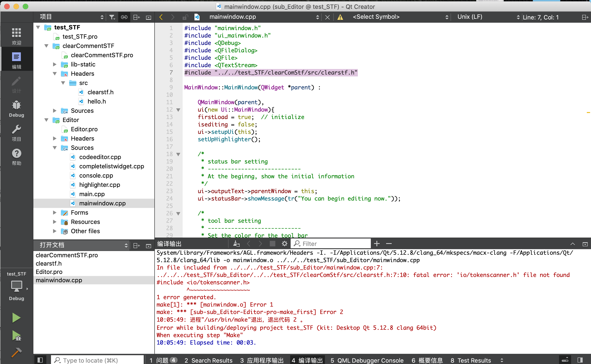Screen dimensions: 591x364
Task: Split the project pane with the split icon
Action: (x=137, y=17)
